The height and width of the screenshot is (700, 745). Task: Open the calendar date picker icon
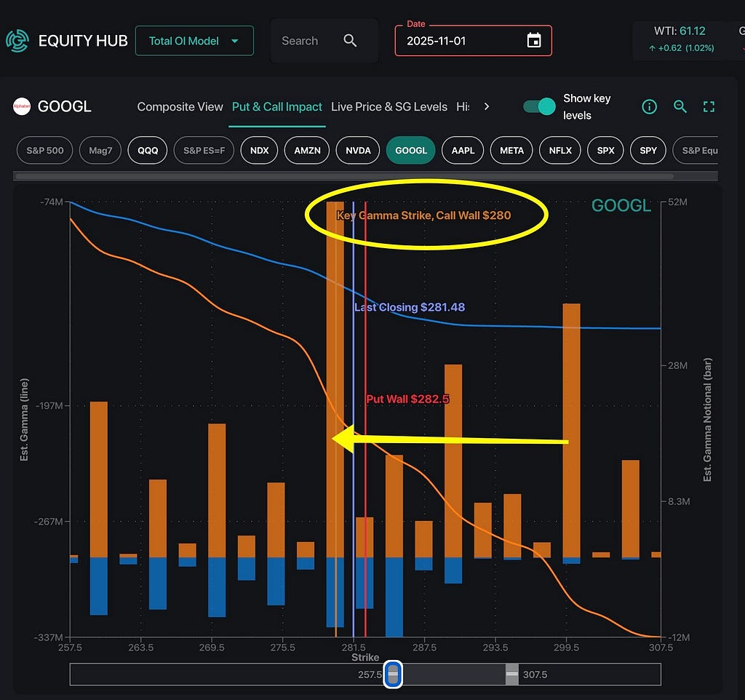[x=534, y=41]
